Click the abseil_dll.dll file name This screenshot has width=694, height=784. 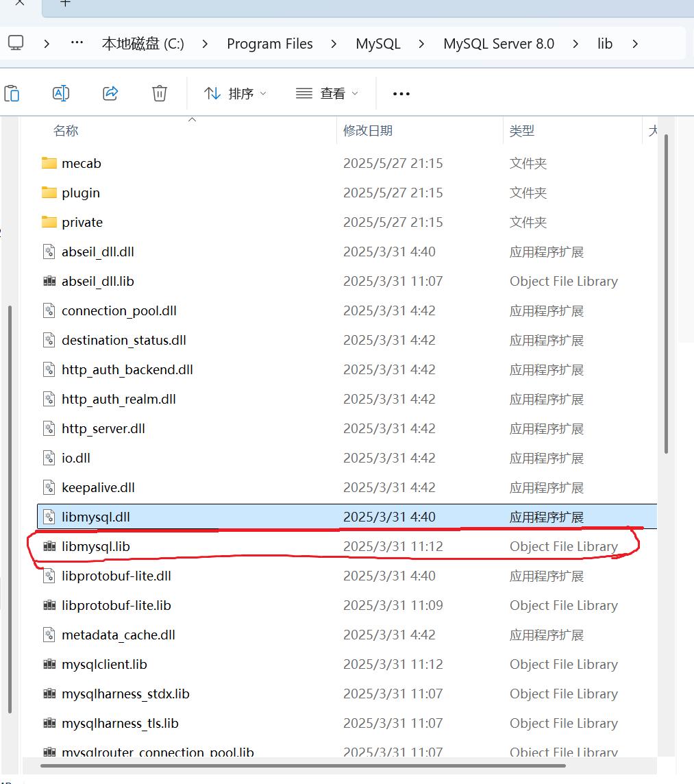(98, 252)
